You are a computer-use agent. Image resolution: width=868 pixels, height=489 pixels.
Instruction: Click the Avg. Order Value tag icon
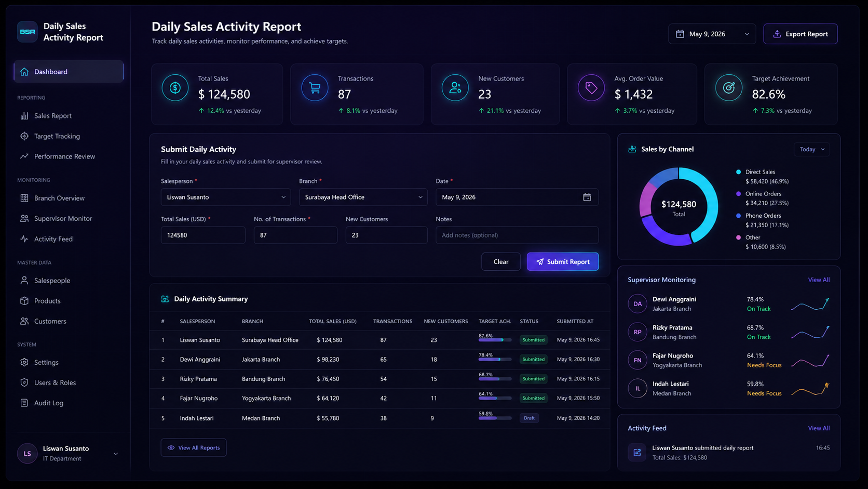591,88
